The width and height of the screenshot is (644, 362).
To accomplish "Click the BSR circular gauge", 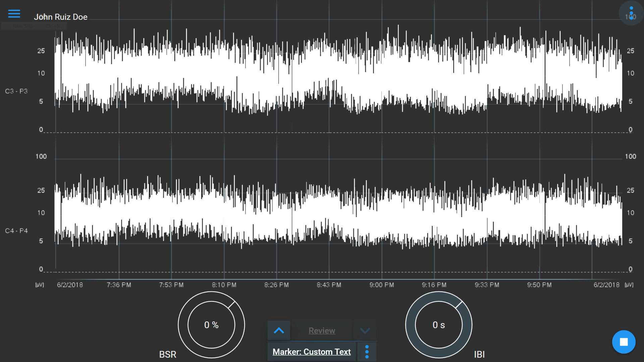I will coord(211,325).
